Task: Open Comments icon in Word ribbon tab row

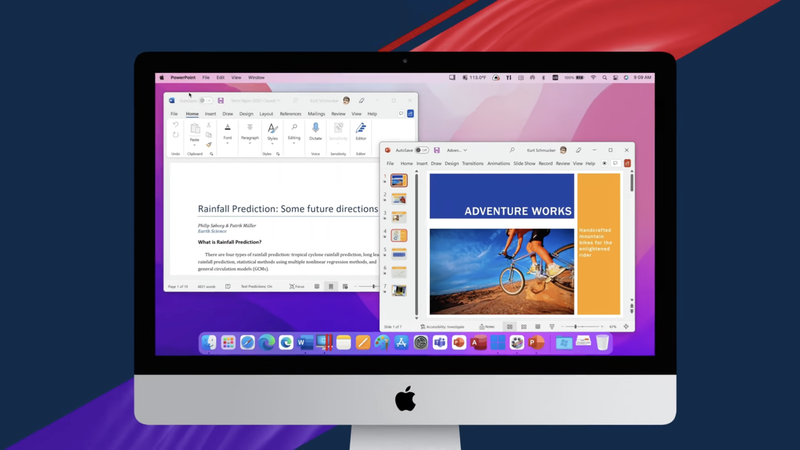Action: click(x=401, y=114)
